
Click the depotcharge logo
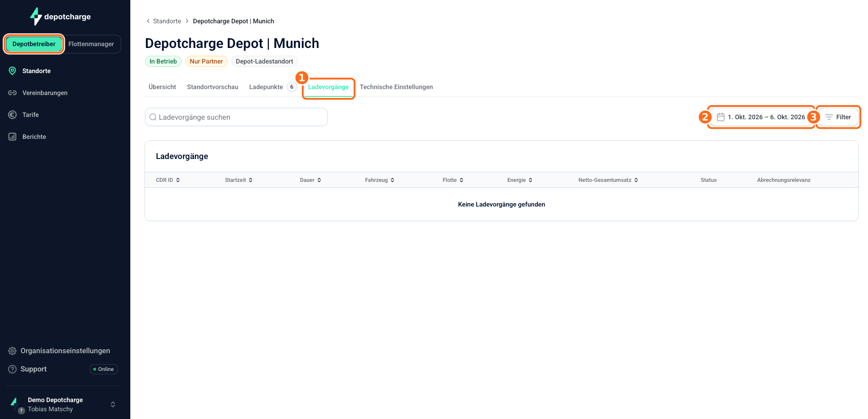[60, 16]
